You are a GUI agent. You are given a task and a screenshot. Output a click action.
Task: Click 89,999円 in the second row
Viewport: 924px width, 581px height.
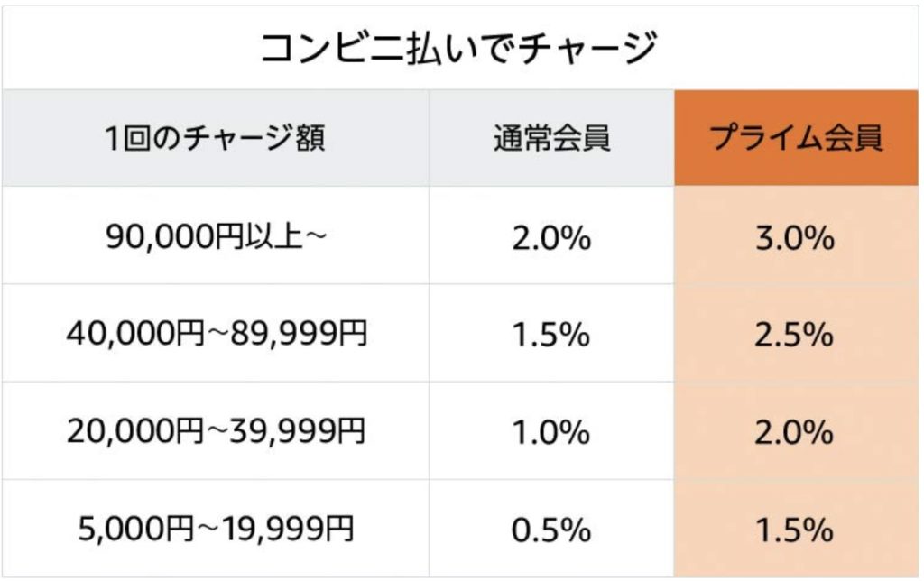click(299, 333)
